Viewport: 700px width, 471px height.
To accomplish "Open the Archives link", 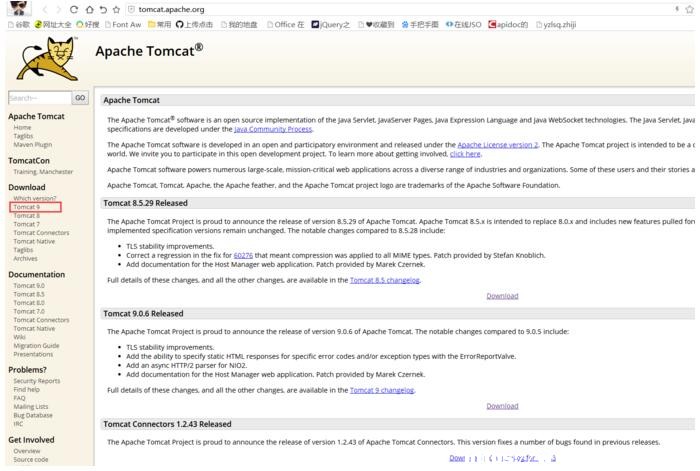I will [25, 258].
